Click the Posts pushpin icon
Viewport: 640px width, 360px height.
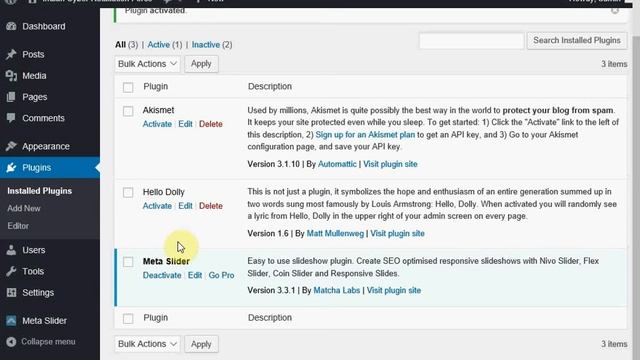click(x=11, y=54)
